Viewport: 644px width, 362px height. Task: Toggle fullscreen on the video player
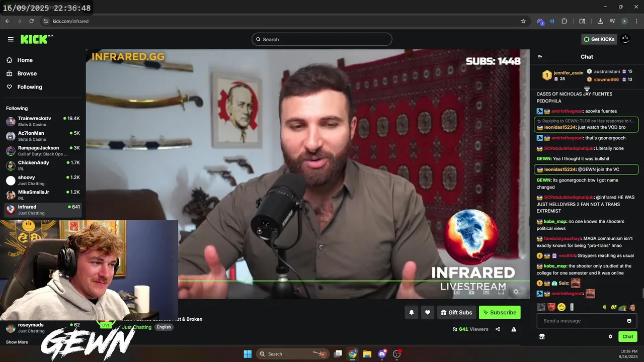[501, 292]
